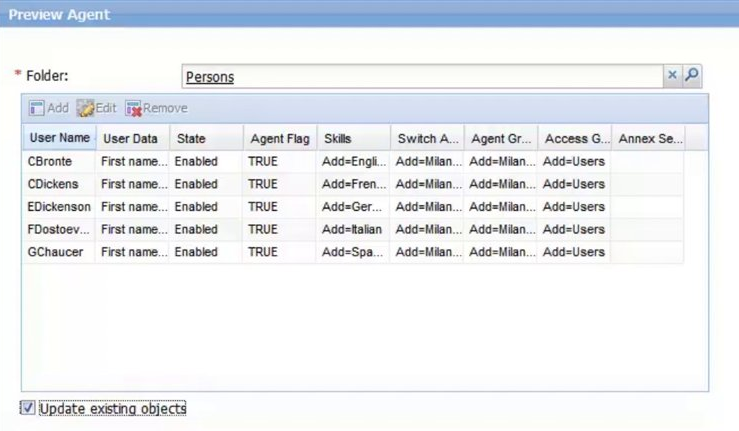The height and width of the screenshot is (431, 739).
Task: Select the FDostoev... user row
Action: [x=60, y=230]
